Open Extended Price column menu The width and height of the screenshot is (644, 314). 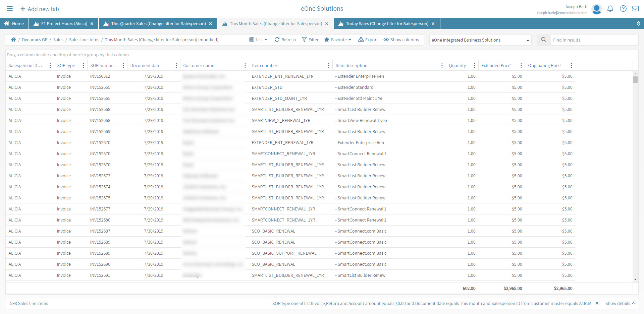(x=521, y=66)
